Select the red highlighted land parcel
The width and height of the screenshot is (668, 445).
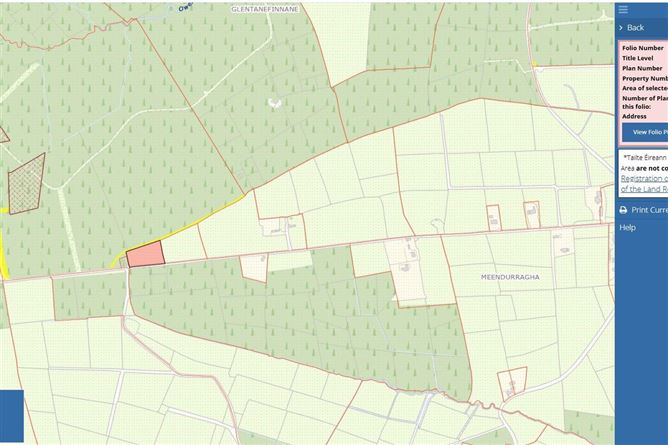point(145,255)
